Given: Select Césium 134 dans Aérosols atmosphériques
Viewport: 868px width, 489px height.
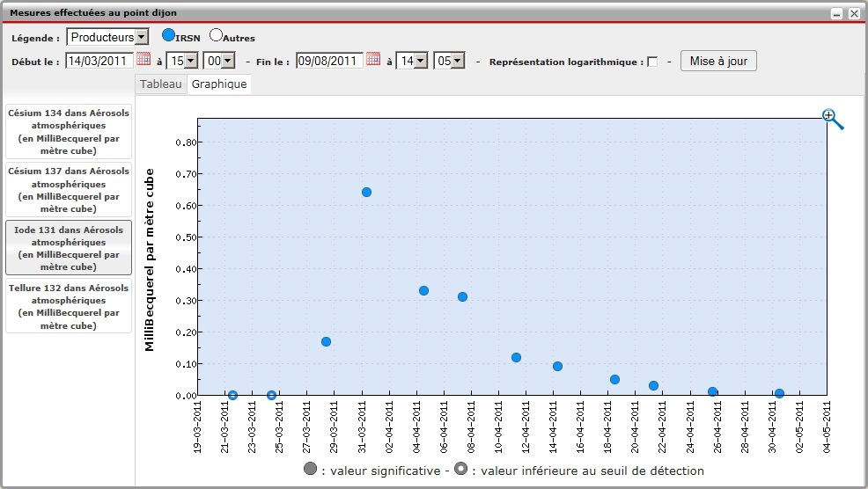Looking at the screenshot, I should point(69,132).
